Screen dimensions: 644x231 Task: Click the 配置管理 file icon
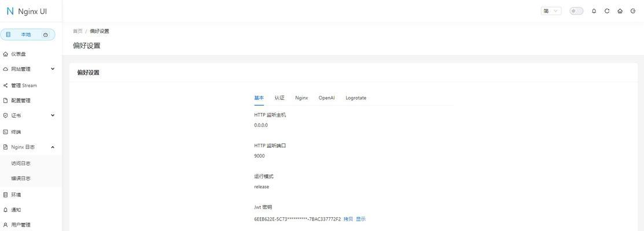click(5, 100)
